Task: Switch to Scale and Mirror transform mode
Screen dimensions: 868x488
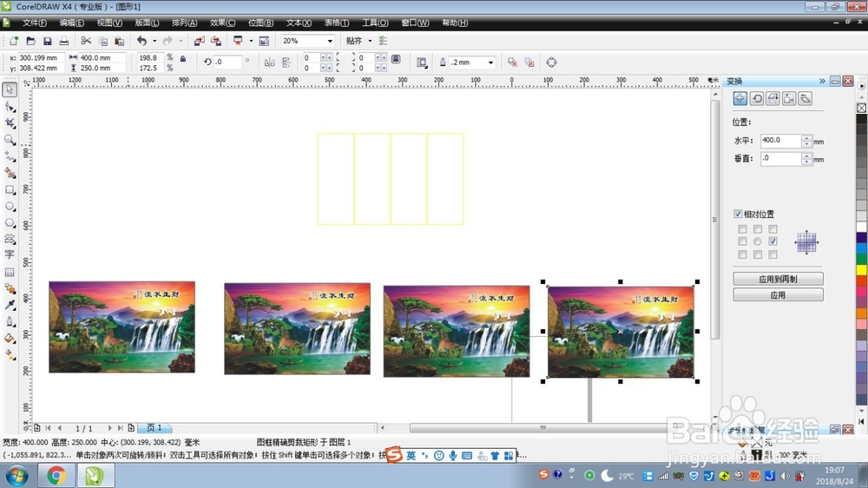Action: tap(773, 99)
